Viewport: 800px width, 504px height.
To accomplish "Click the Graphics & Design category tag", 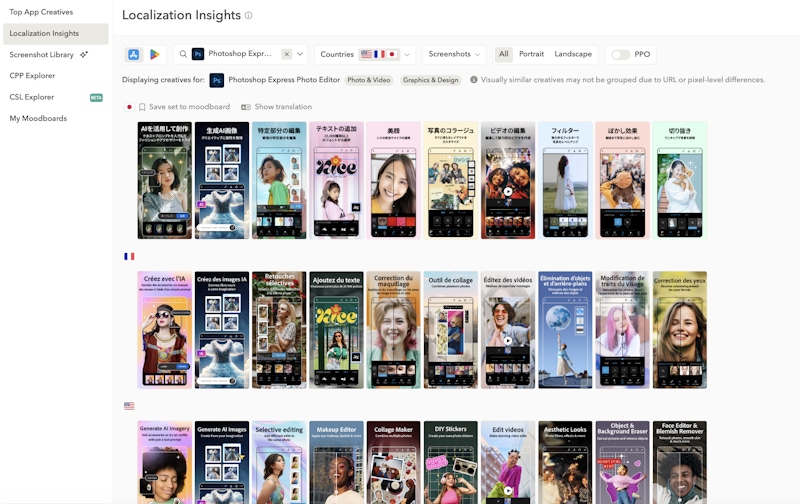I will (x=431, y=80).
